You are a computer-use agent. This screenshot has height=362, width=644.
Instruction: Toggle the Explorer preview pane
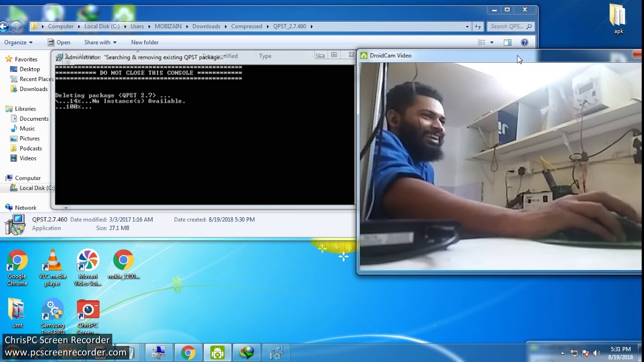click(507, 42)
